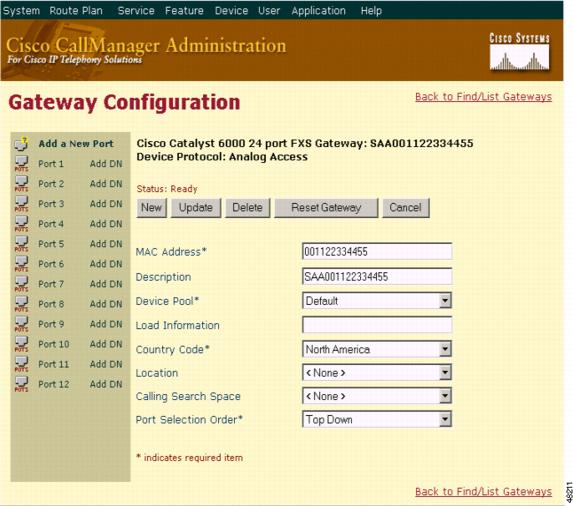Click Add DN for Port 6
Viewport: 573px width, 506px height.
point(106,264)
